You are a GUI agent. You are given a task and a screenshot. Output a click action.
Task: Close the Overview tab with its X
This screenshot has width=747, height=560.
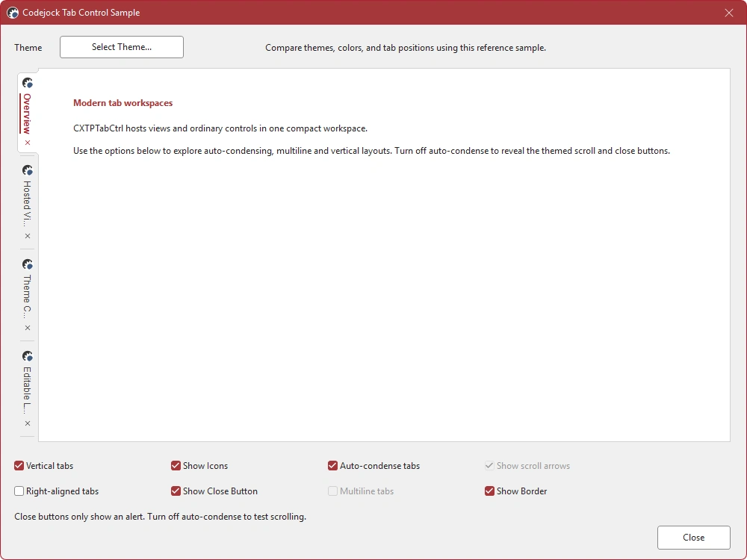click(x=28, y=143)
